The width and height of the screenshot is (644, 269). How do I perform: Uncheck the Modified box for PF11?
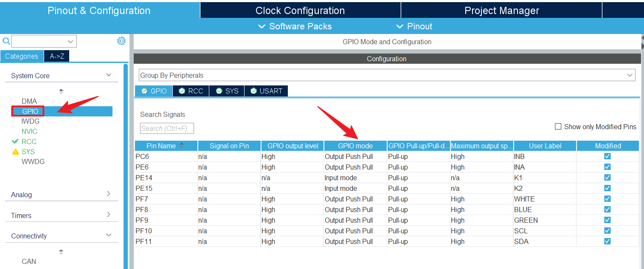click(607, 241)
